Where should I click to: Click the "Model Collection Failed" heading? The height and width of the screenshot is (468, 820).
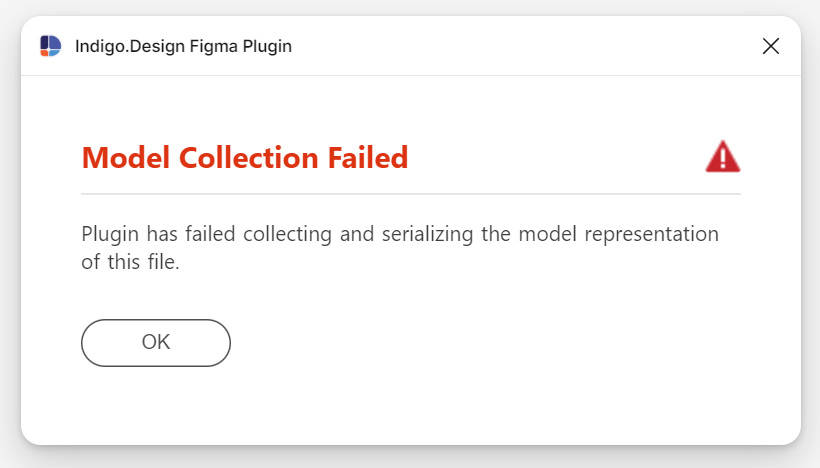[245, 157]
